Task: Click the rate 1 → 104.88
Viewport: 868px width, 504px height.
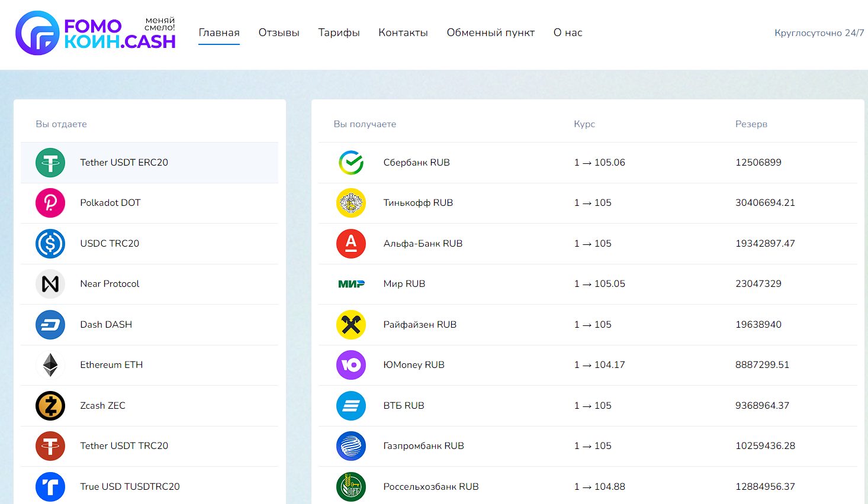Action: pos(599,487)
